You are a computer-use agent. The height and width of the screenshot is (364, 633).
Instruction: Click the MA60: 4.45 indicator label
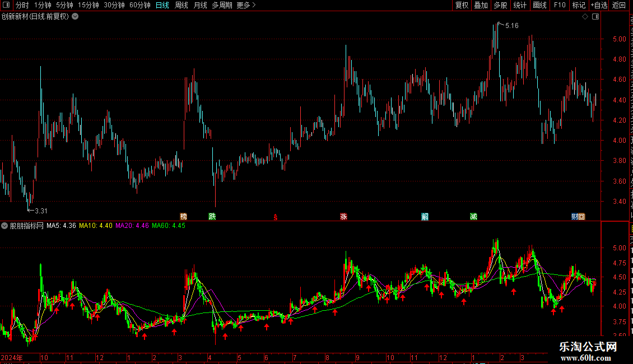point(169,226)
